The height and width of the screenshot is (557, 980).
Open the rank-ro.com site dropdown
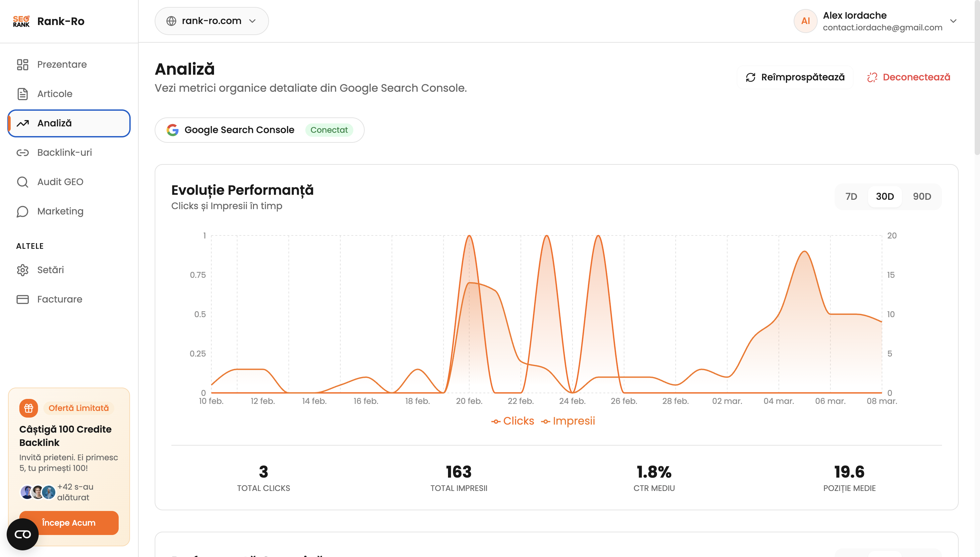point(211,21)
